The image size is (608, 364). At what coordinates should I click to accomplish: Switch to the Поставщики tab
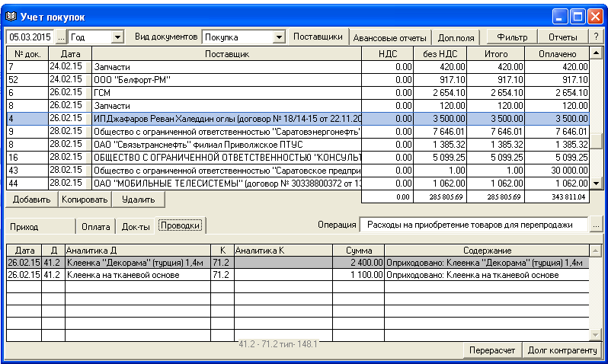point(318,37)
